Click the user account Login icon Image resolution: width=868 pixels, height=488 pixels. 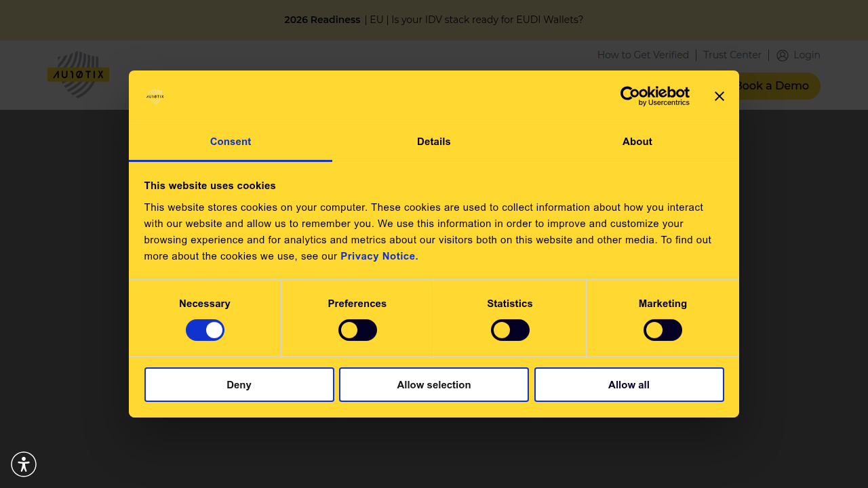pyautogui.click(x=783, y=56)
